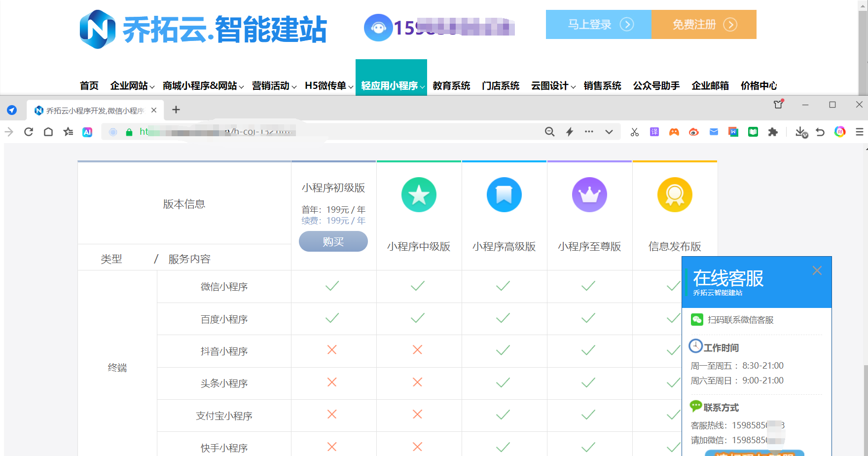The height and width of the screenshot is (456, 868).
Task: Open the three-dots more options in address bar
Action: pos(589,132)
